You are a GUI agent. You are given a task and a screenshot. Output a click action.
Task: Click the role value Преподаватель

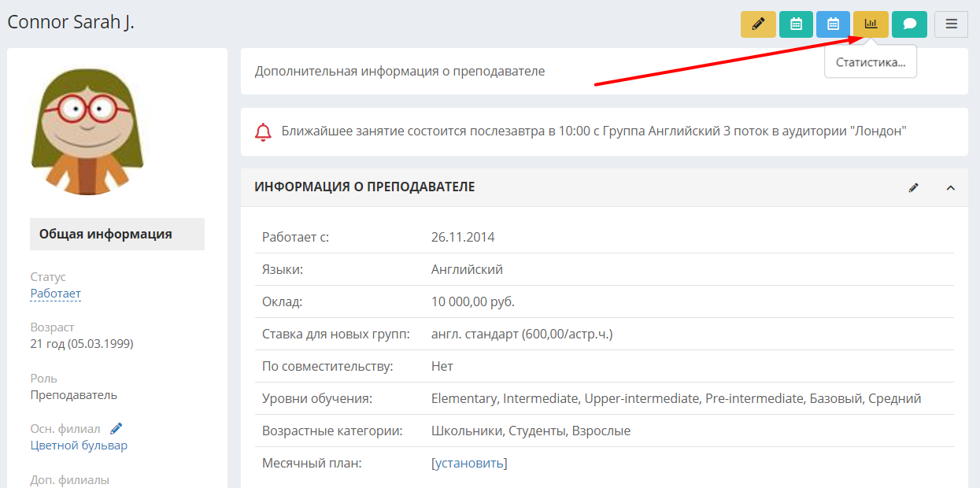(x=74, y=395)
